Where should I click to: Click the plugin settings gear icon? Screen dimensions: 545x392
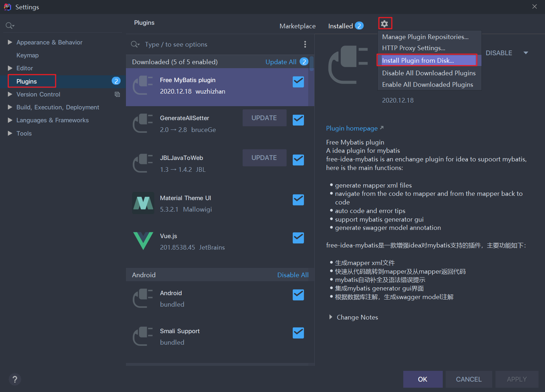coord(385,24)
